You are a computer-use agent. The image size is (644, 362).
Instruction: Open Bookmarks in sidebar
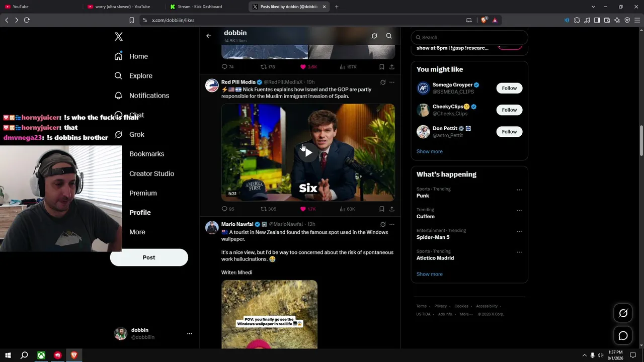pos(146,154)
